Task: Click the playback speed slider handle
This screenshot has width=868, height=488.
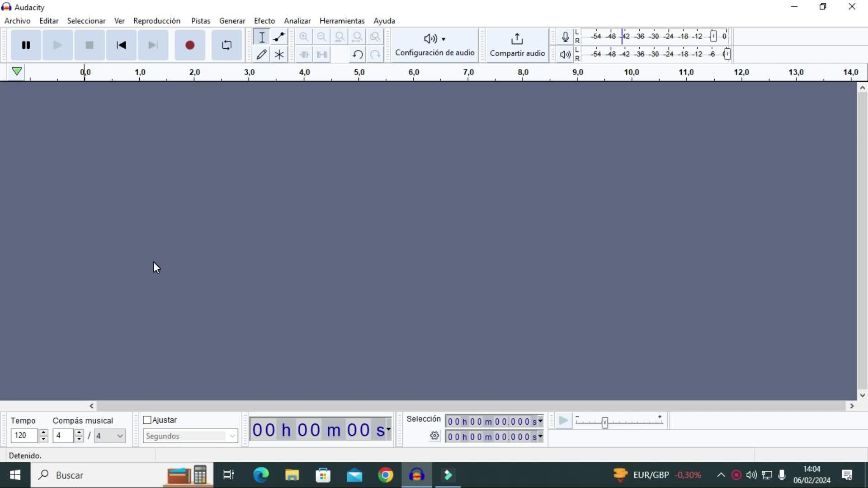Action: tap(604, 422)
